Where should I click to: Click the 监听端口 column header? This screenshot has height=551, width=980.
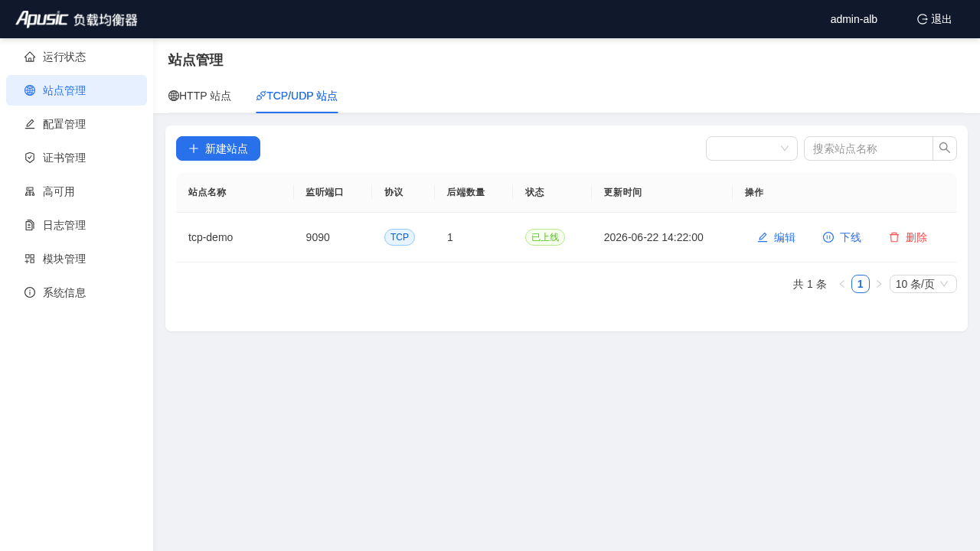coord(325,192)
